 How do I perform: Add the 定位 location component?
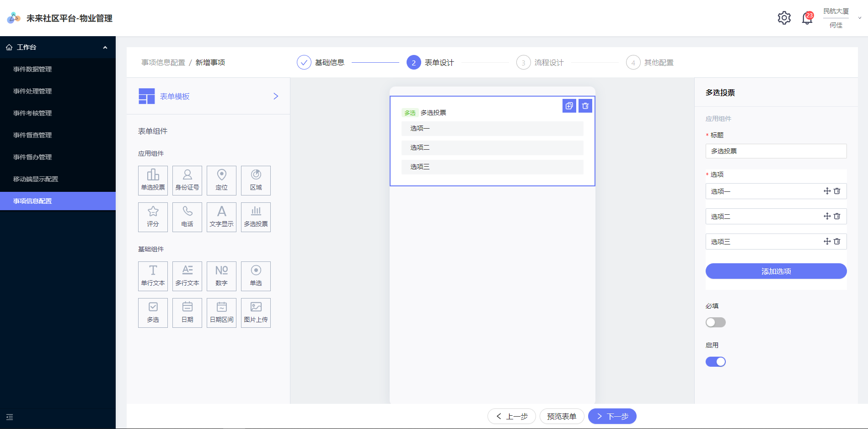[x=221, y=180]
